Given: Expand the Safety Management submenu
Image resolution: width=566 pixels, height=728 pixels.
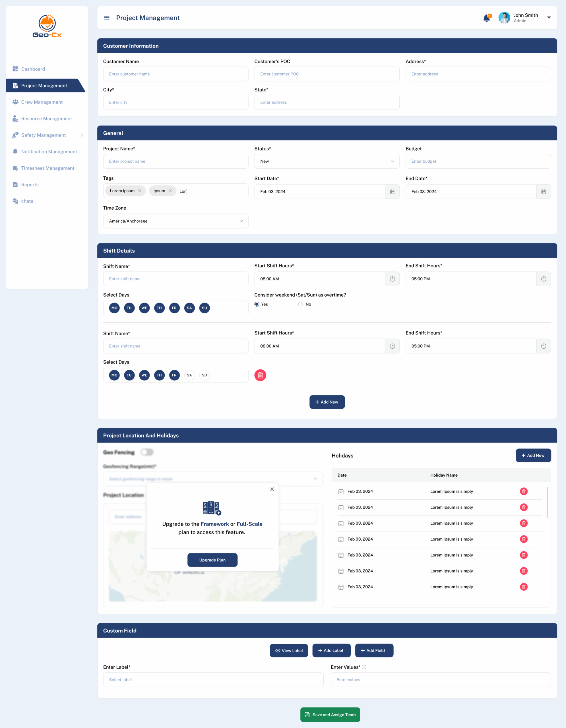Looking at the screenshot, I should (x=82, y=135).
